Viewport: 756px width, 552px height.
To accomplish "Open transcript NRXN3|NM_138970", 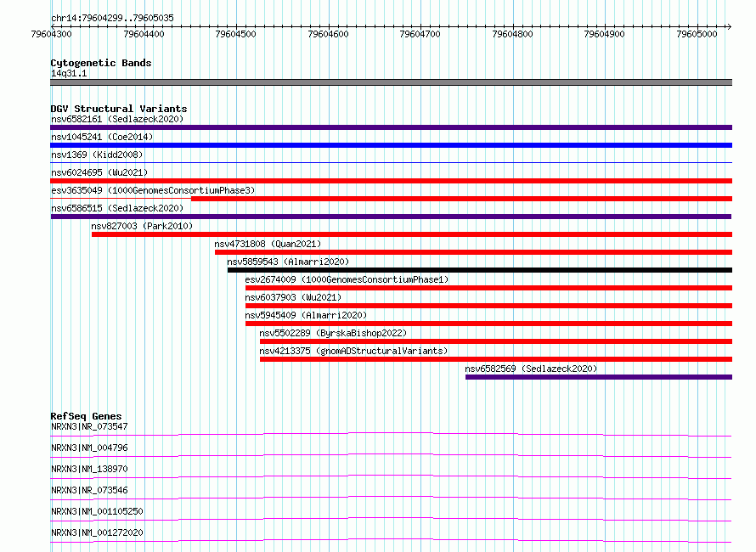I will [89, 469].
